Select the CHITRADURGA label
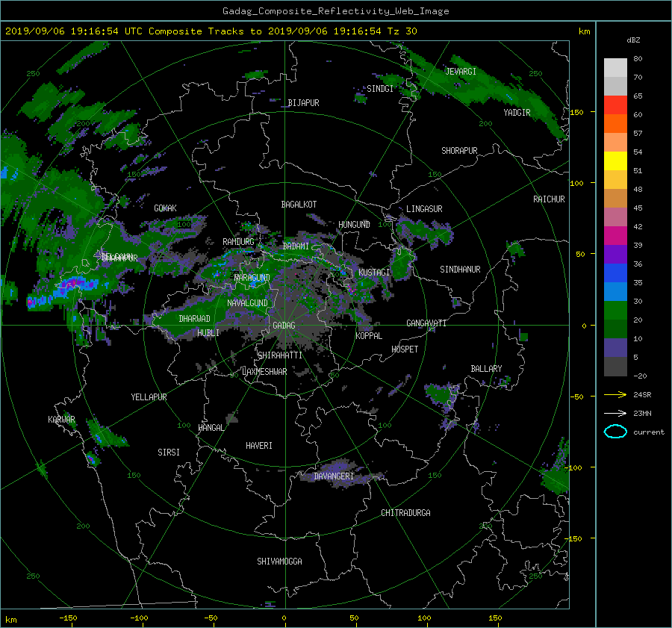Screen dimensions: 672x628 [405, 513]
